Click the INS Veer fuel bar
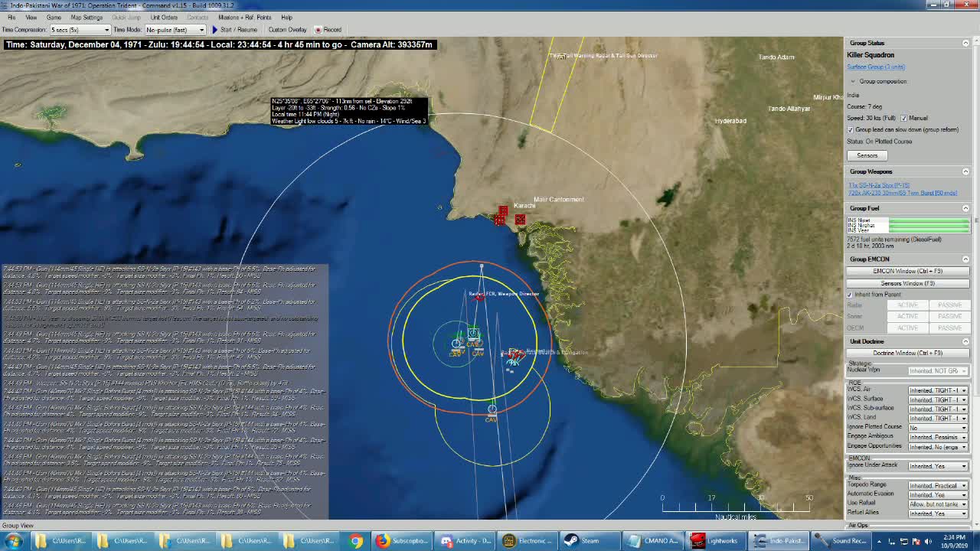 929,230
